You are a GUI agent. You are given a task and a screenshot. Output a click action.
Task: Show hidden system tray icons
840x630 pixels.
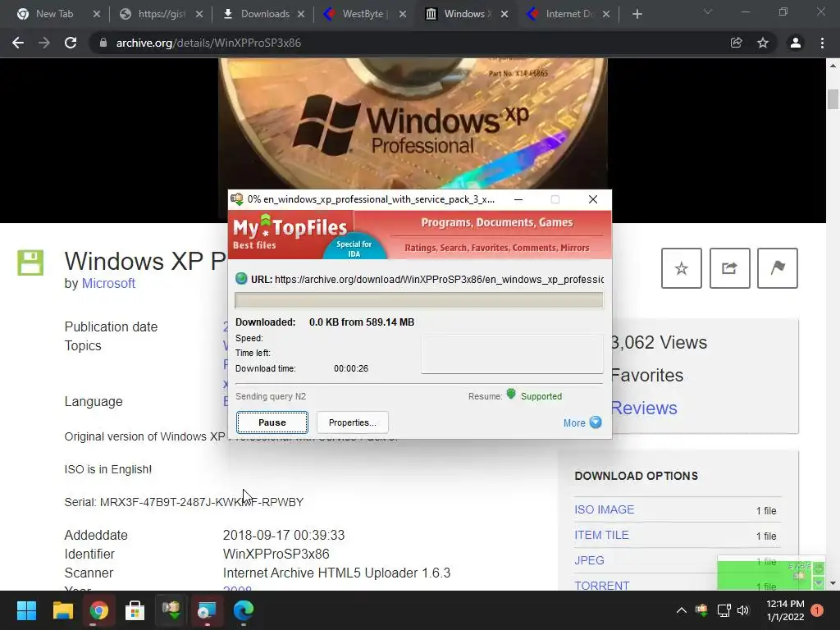[682, 610]
